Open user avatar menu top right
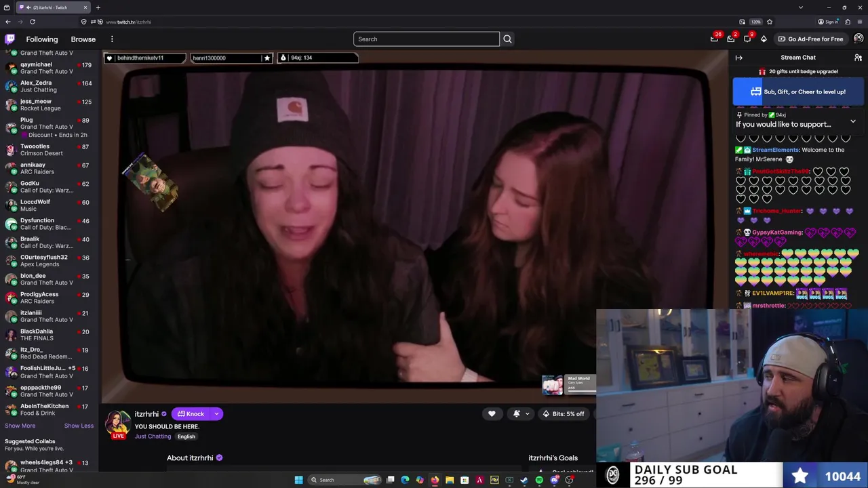Image resolution: width=868 pixels, height=488 pixels. 859,39
